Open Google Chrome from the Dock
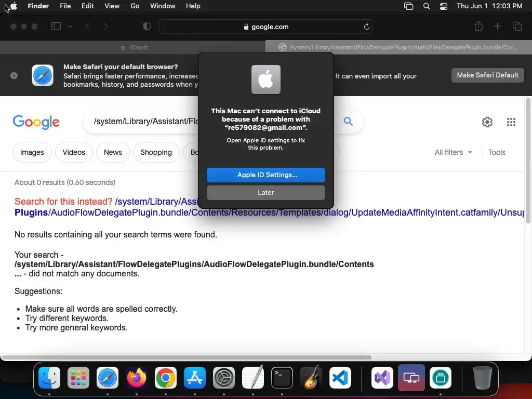 click(166, 378)
